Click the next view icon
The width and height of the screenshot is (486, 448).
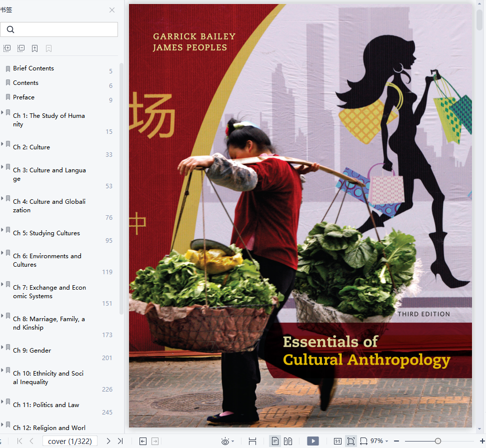pos(155,441)
